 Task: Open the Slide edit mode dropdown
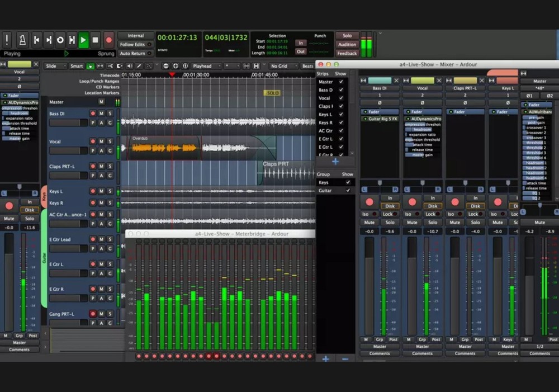click(x=54, y=66)
